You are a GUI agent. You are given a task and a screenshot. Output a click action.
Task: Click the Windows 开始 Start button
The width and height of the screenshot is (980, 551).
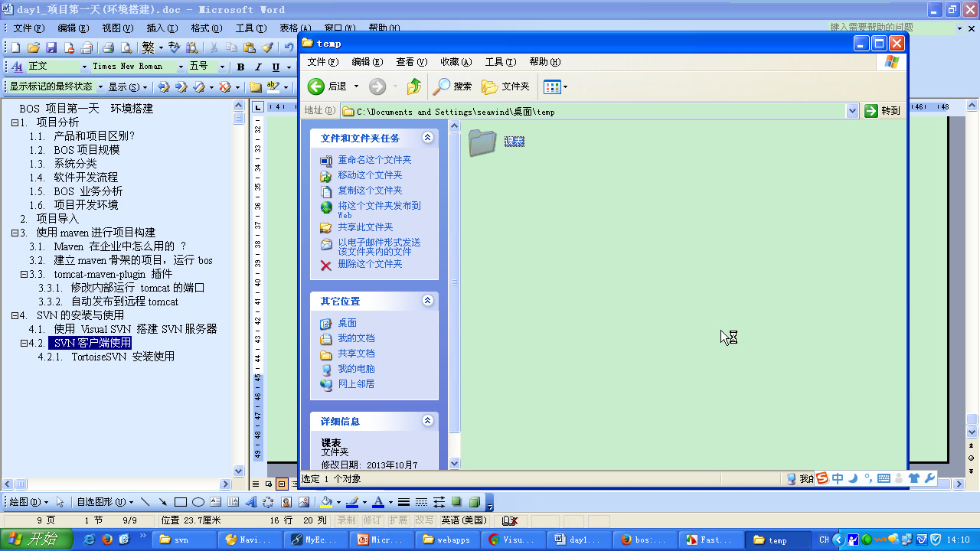37,540
